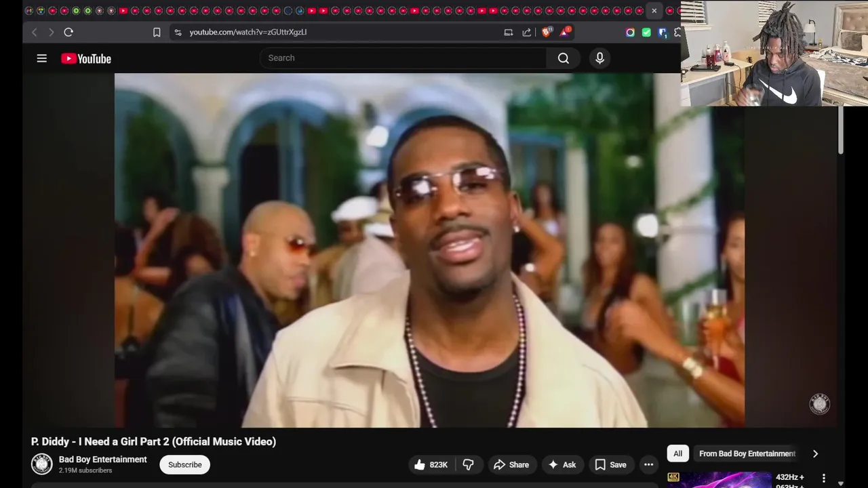The height and width of the screenshot is (488, 868).
Task: Share the video
Action: (x=511, y=465)
